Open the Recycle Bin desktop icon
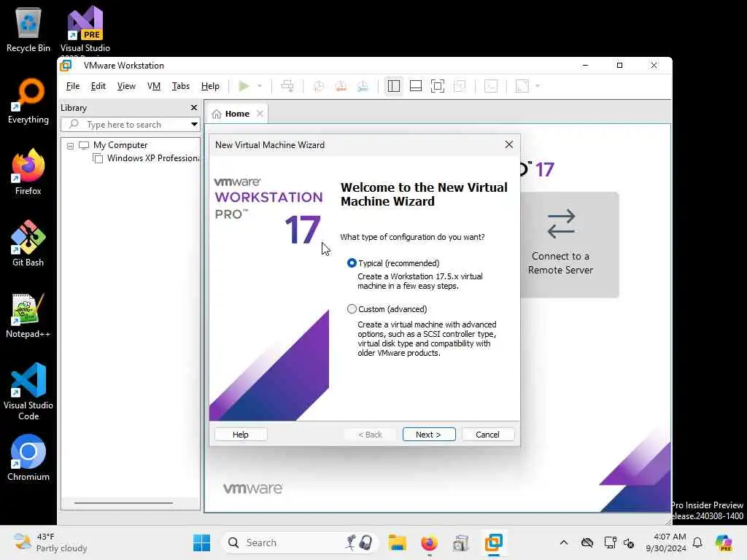The image size is (747, 560). tap(28, 29)
